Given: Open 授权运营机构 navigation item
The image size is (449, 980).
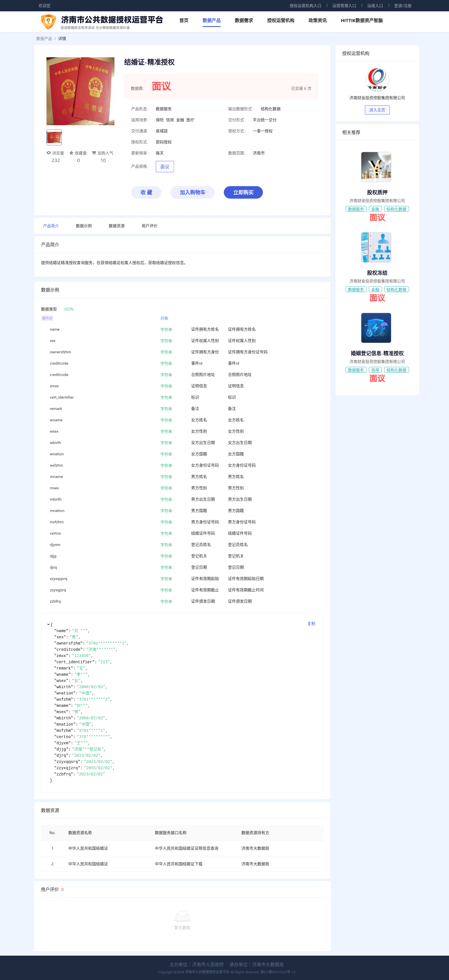Looking at the screenshot, I should [x=281, y=21].
